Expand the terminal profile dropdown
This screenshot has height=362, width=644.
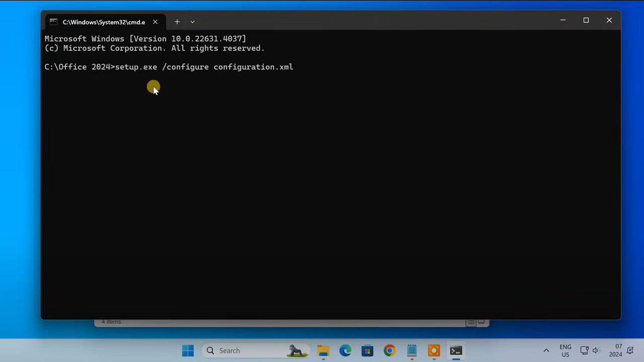point(192,22)
